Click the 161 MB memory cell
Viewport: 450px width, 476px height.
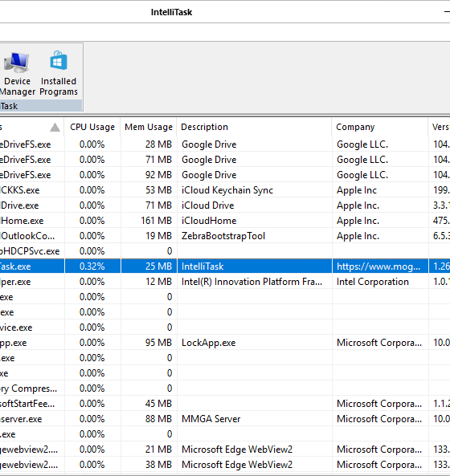(149, 221)
